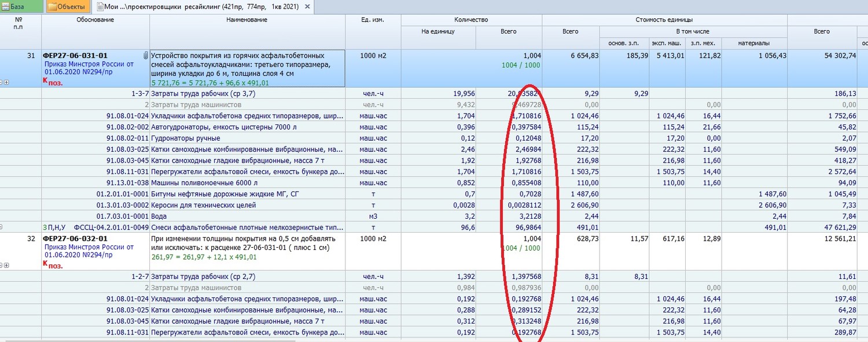Click the paperclip icon on ФЕР27-06-031-01
The height and width of the screenshot is (342, 868).
[x=145, y=56]
